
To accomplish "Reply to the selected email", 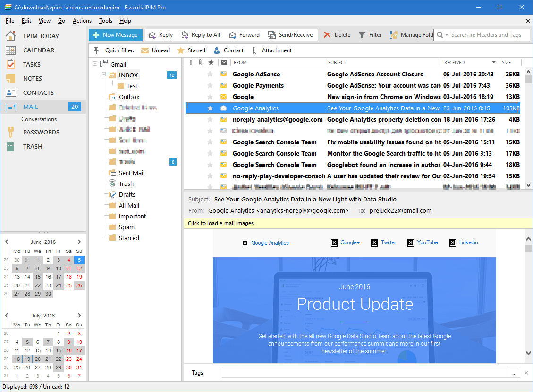I will click(x=161, y=35).
